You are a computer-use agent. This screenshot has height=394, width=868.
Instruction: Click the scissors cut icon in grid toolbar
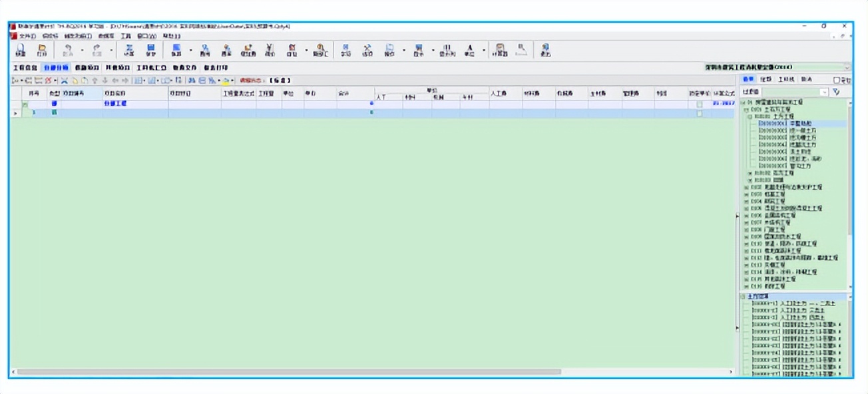click(x=65, y=81)
